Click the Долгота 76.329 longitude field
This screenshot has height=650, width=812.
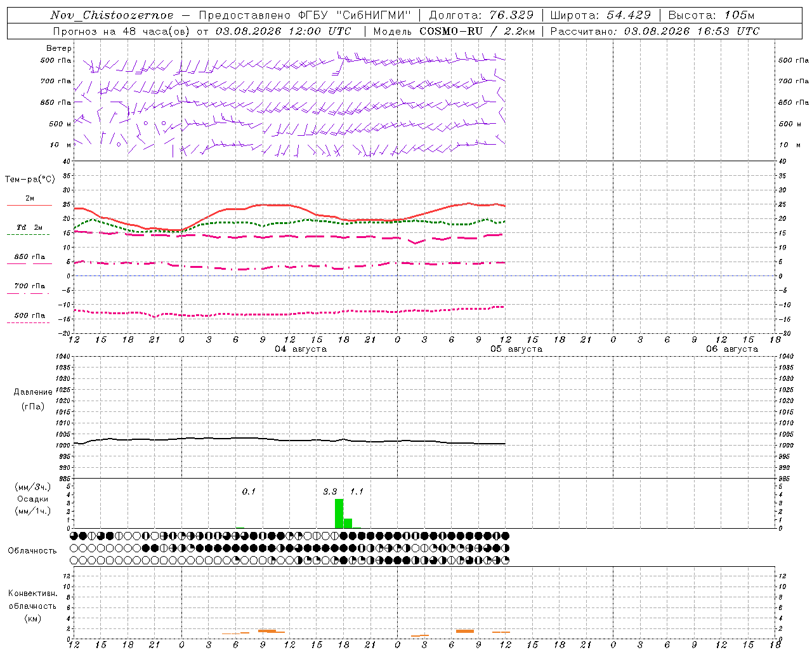coord(481,15)
